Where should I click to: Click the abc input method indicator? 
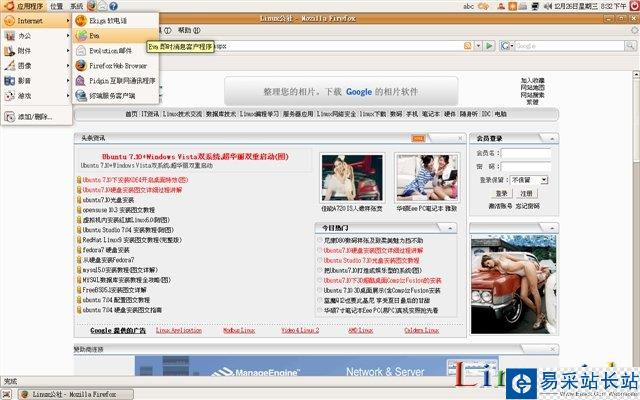point(469,6)
